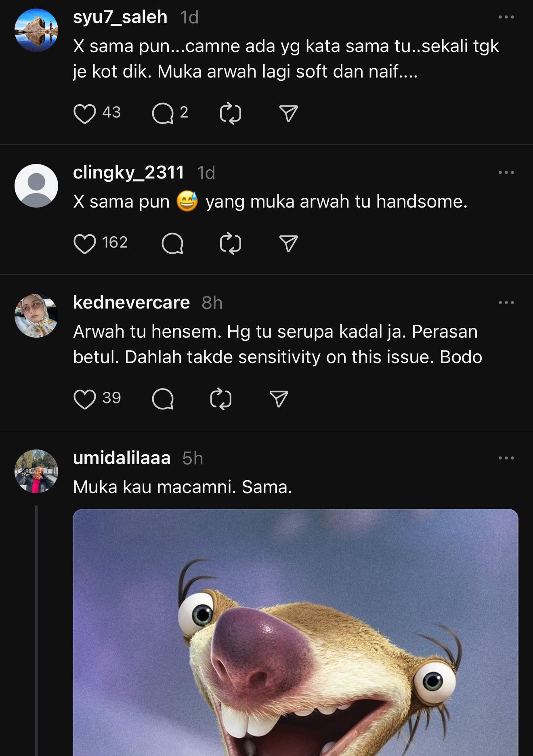Share kednevercare's comment

point(279,399)
